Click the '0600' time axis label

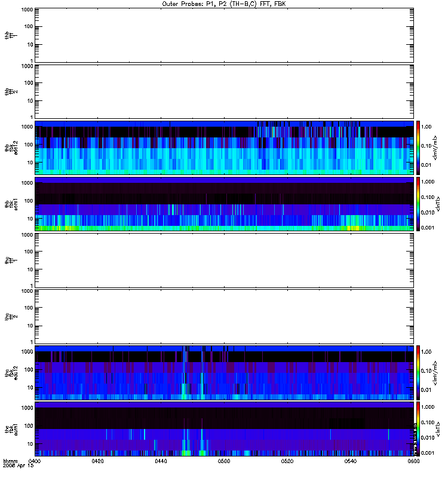coord(413,461)
